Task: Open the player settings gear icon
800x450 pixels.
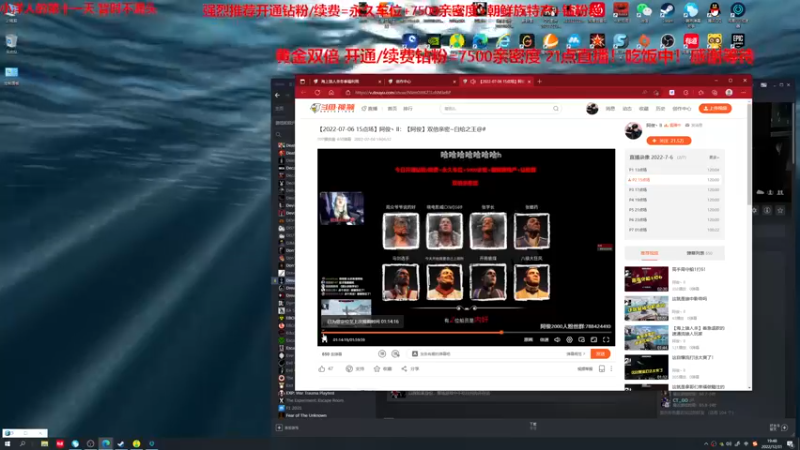Action: (x=569, y=340)
